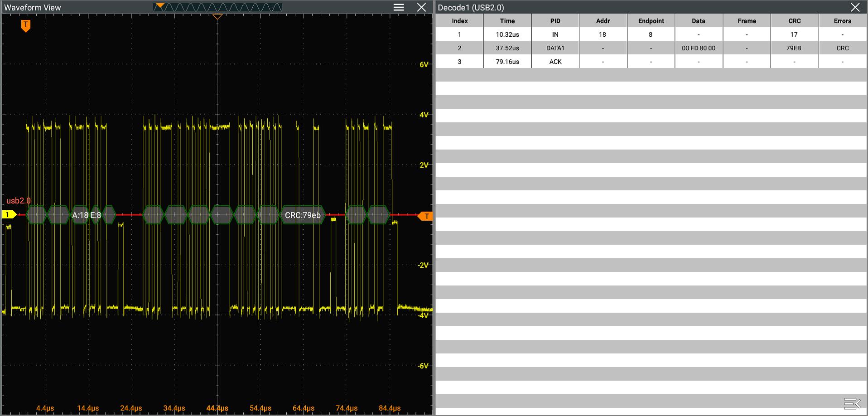Open decode table settings icon at bottom-right
This screenshot has width=868, height=416.
pos(852,403)
